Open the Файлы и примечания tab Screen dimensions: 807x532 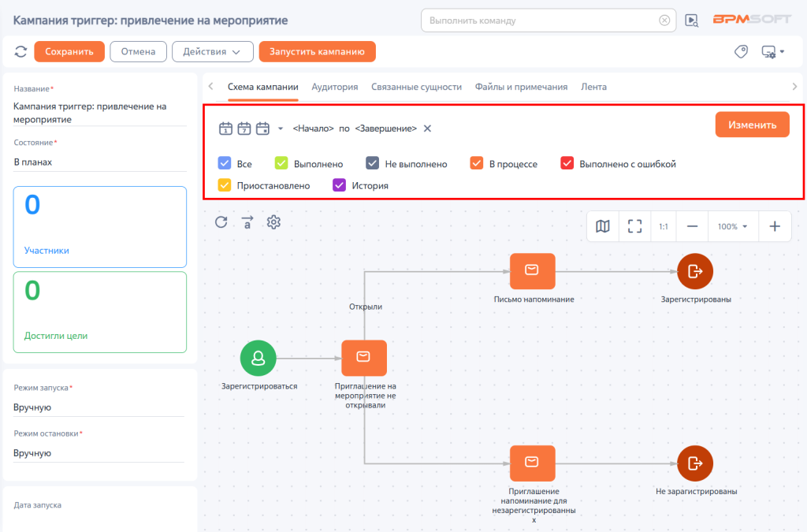click(521, 87)
